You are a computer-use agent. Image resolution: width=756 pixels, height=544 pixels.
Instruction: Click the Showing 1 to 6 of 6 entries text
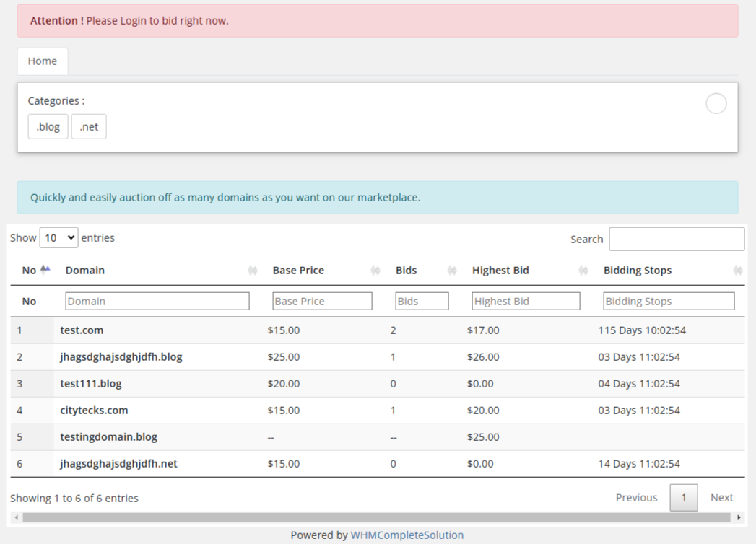[x=74, y=499]
